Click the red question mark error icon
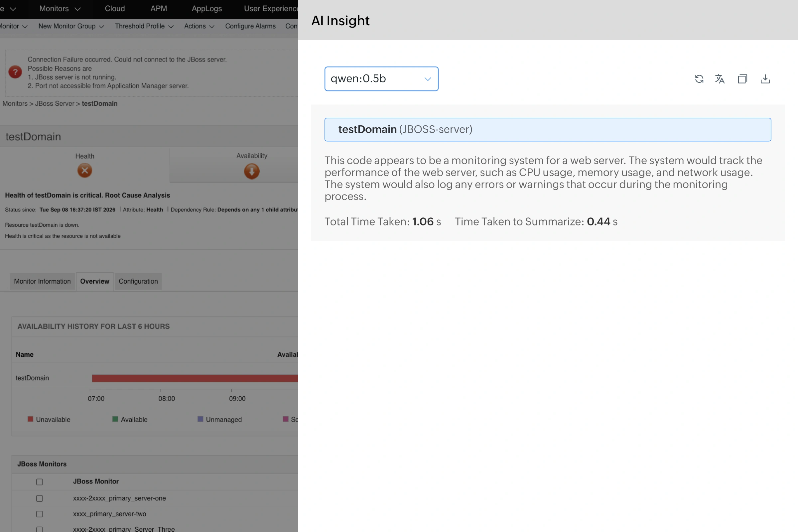This screenshot has height=532, width=798. (15, 72)
